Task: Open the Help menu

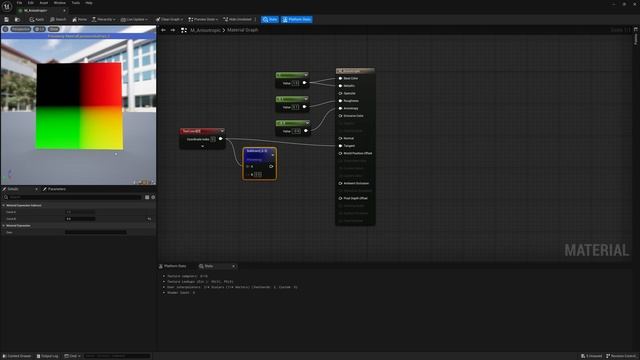Action: click(89, 3)
